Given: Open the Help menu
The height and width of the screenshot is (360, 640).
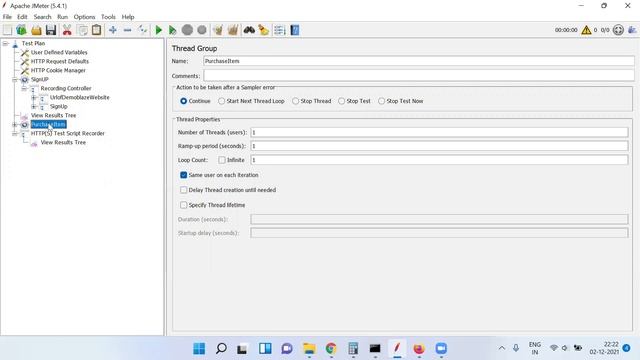Looking at the screenshot, I should (x=128, y=17).
